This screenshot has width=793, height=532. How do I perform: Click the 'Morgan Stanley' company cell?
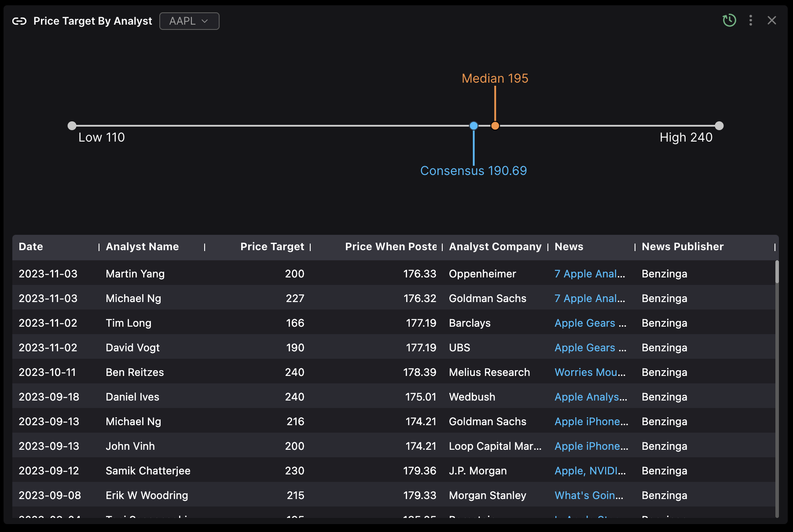click(488, 496)
